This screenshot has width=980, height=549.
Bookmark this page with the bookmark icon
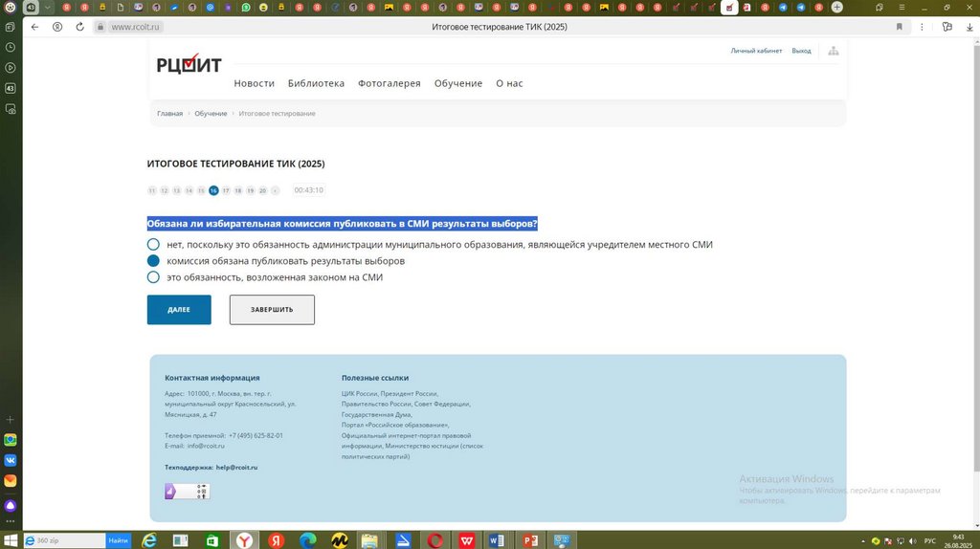[x=900, y=27]
